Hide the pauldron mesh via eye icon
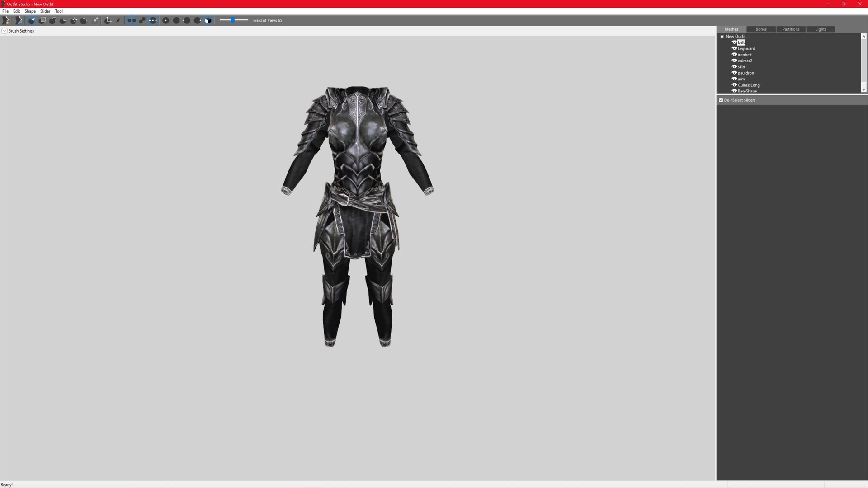The image size is (868, 488). pyautogui.click(x=734, y=73)
